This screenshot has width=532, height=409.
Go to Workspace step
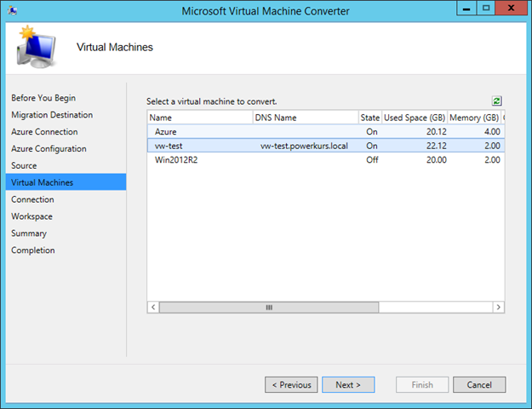tap(31, 216)
